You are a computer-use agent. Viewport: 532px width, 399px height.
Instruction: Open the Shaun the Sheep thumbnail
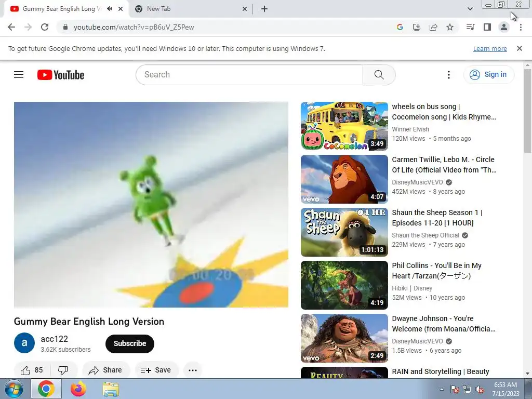click(344, 232)
